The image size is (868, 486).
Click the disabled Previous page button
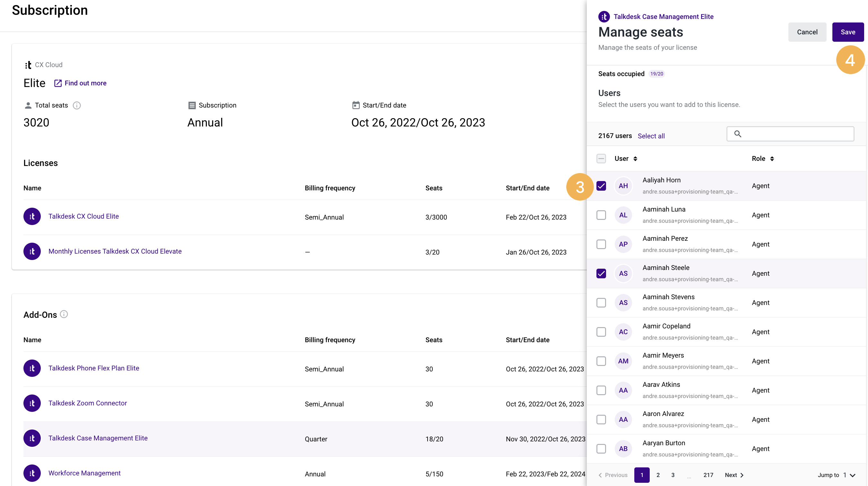coord(613,475)
